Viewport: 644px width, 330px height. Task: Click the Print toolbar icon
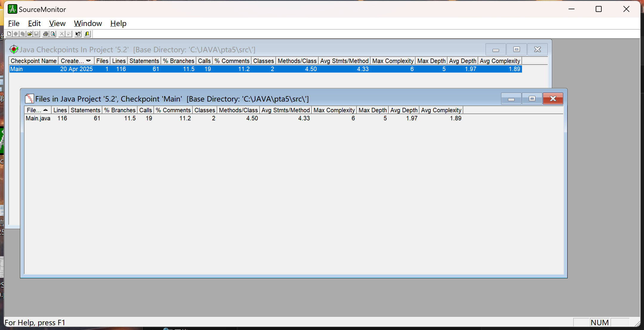point(45,34)
